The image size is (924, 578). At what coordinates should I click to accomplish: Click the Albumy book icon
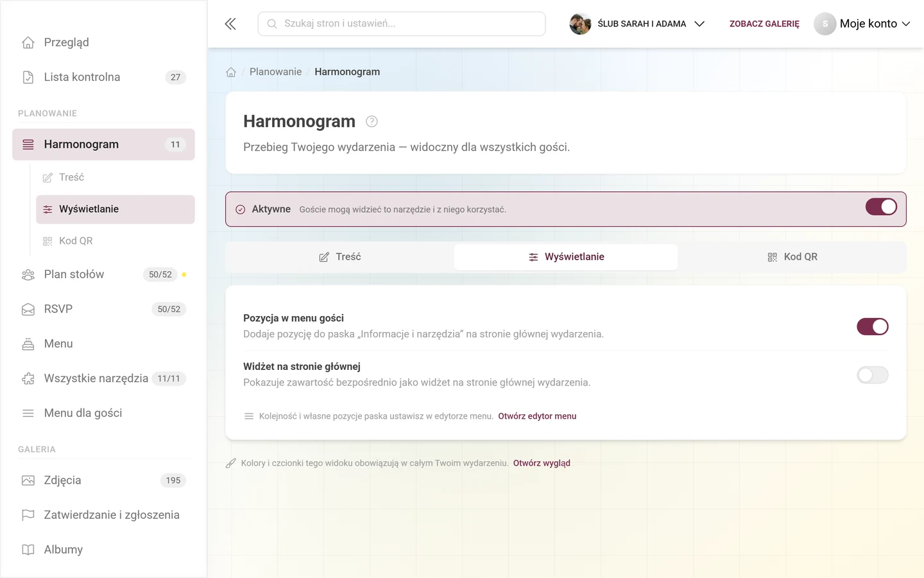point(28,550)
